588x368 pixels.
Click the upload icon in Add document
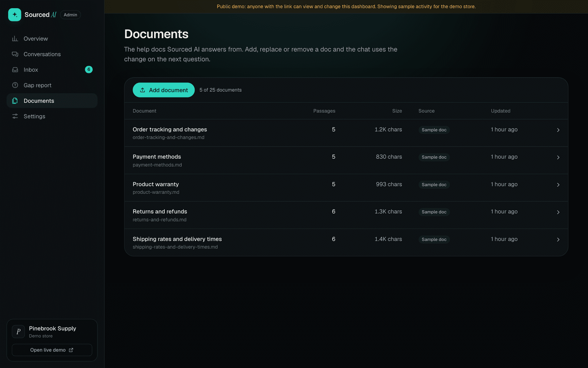point(143,90)
